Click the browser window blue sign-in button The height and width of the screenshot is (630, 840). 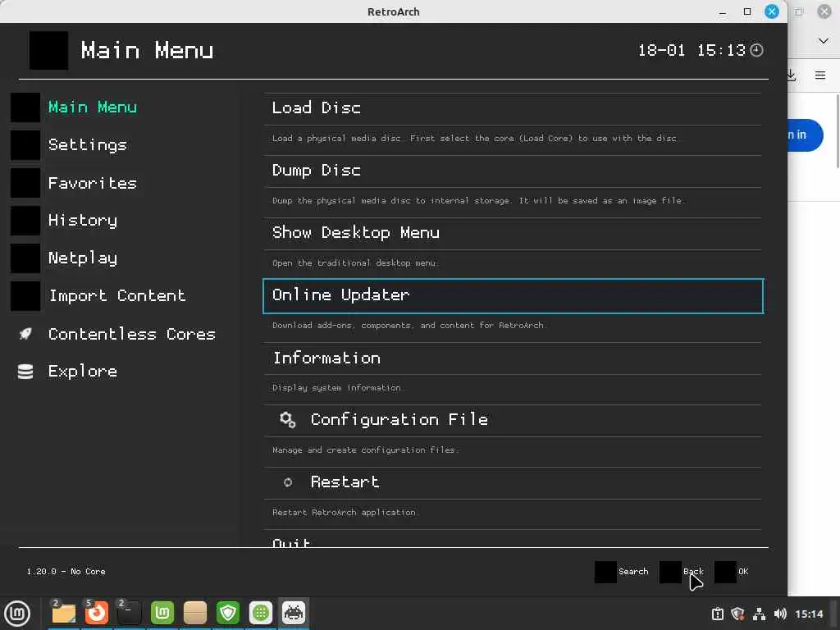point(806,135)
